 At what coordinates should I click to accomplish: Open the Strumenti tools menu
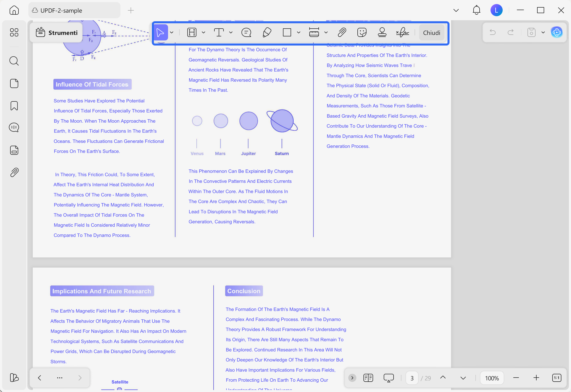[57, 33]
